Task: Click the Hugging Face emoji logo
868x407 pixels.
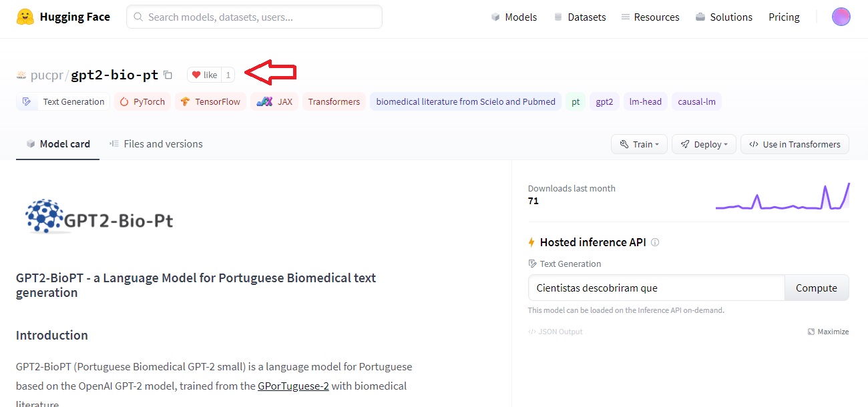Action: coord(25,17)
